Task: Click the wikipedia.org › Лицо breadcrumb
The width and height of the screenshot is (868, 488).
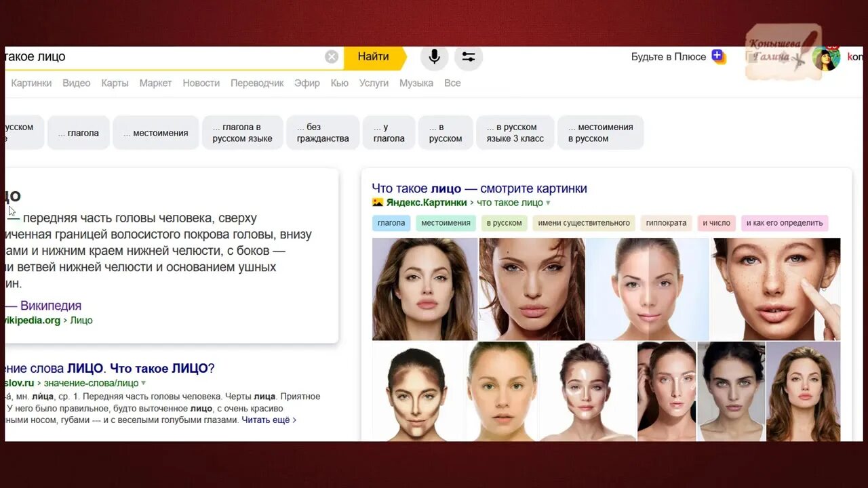Action: pyautogui.click(x=49, y=320)
